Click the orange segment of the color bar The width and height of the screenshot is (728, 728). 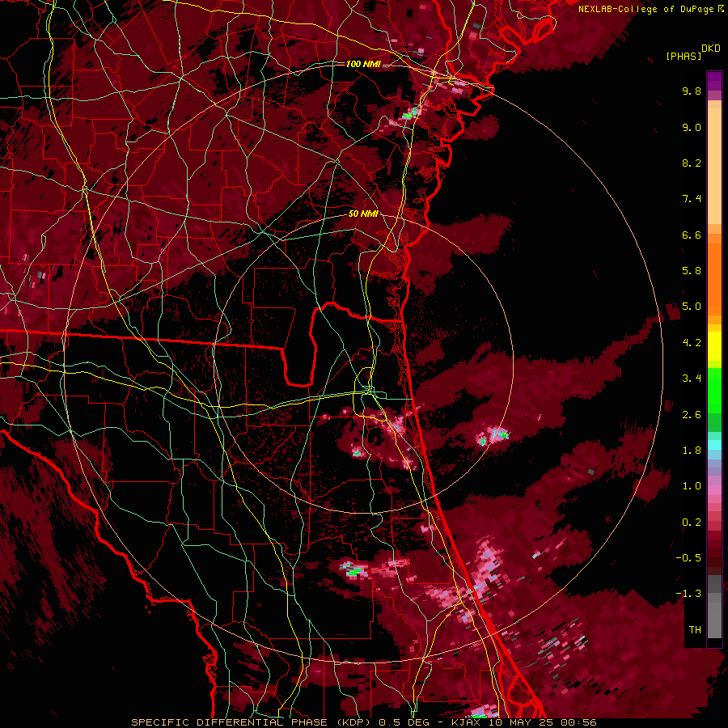point(714,278)
